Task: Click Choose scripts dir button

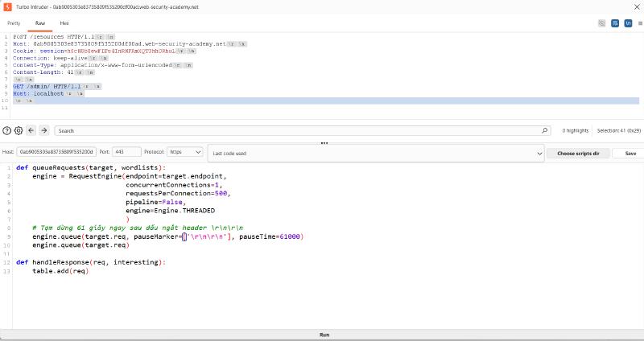Action: 578,153
